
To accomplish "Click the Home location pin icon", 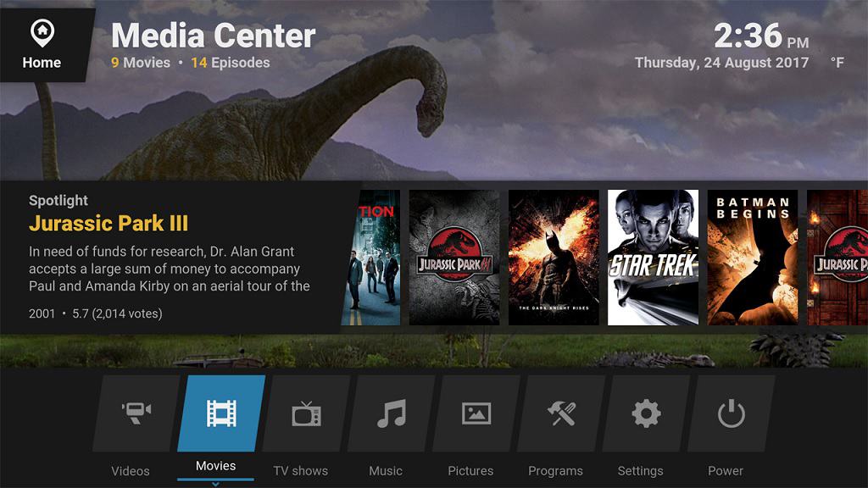I will pyautogui.click(x=42, y=34).
